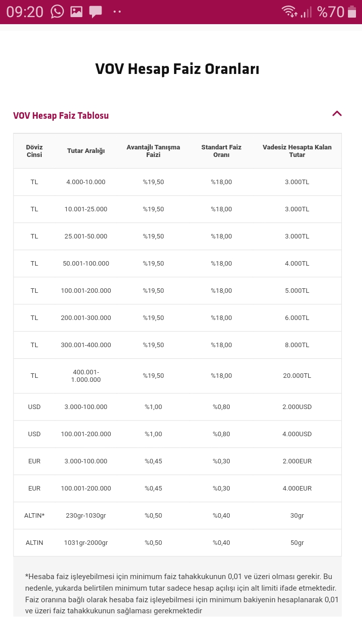Screen dimensions: 362x644
Task: Tap the VOV Hesap Faiz Oranları title
Action: click(177, 69)
